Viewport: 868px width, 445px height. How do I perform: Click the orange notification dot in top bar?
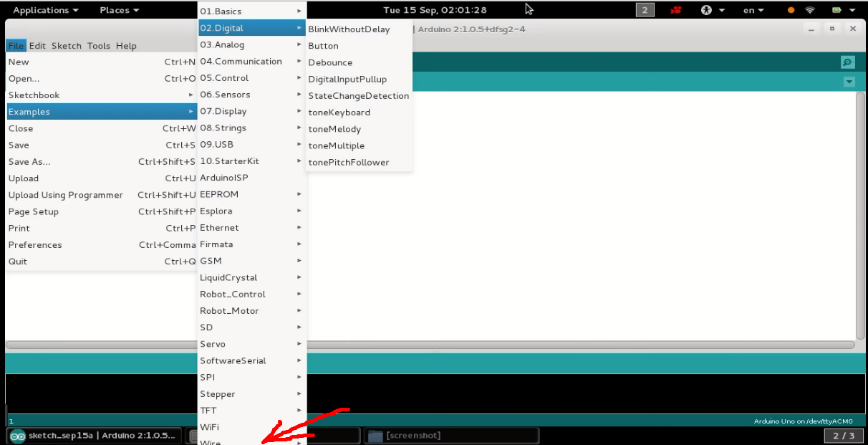pos(791,10)
